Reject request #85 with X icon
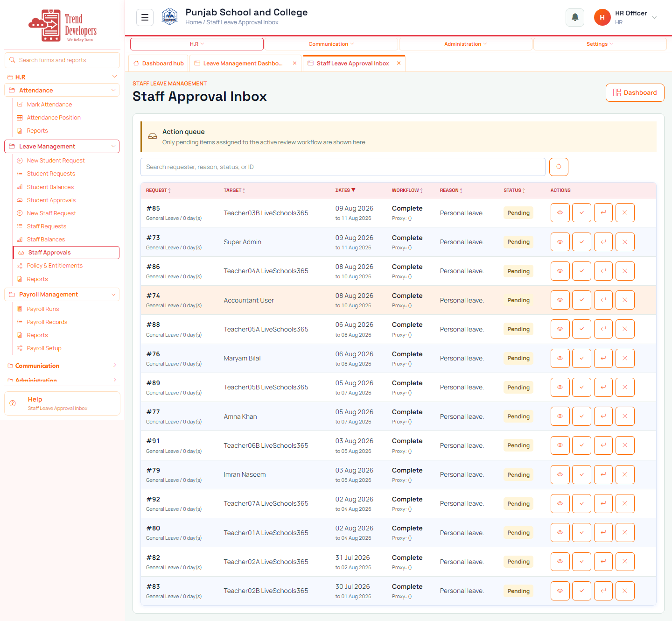 pyautogui.click(x=625, y=213)
